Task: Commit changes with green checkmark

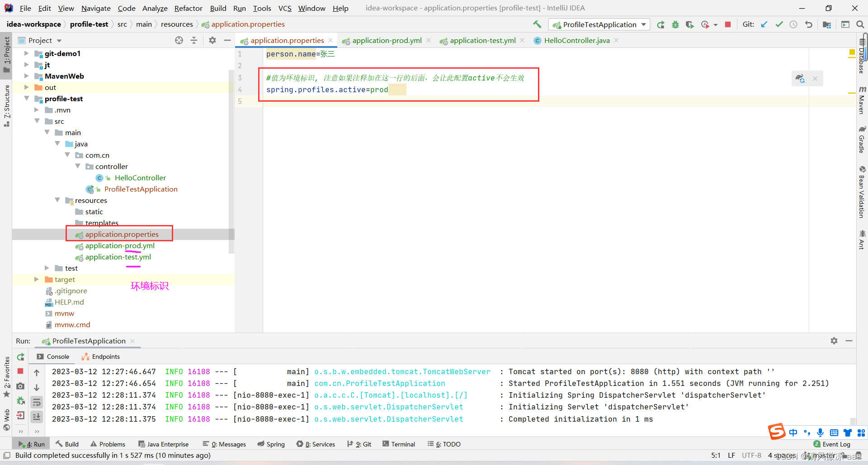Action: (x=779, y=24)
